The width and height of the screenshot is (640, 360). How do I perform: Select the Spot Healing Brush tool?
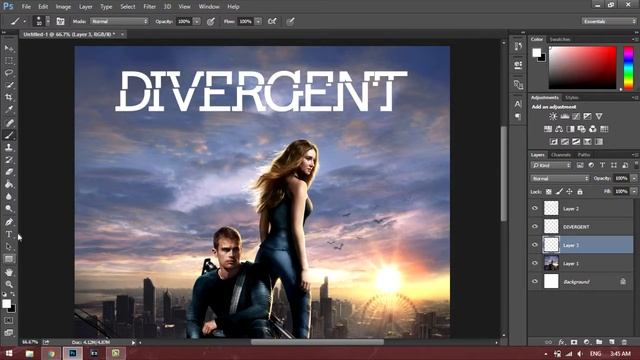pyautogui.click(x=9, y=122)
